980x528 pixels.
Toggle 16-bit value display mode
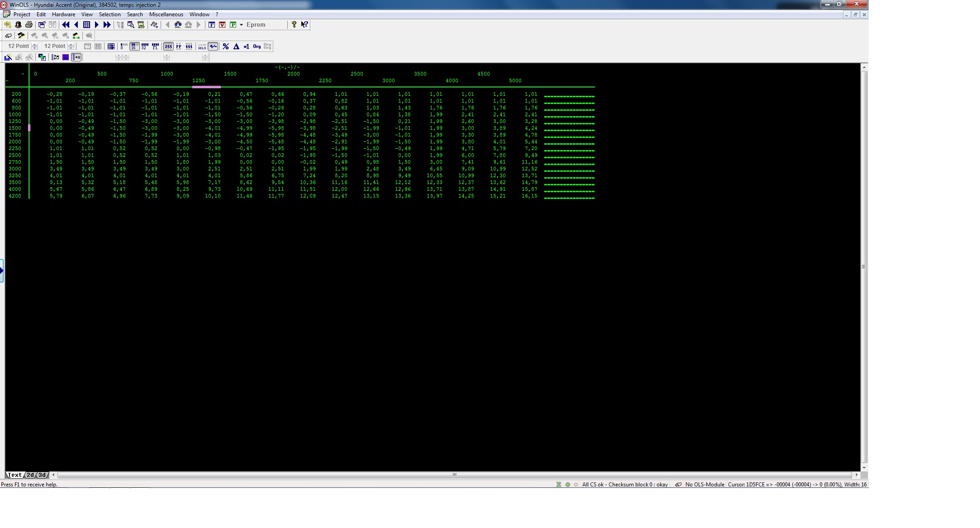click(x=134, y=46)
